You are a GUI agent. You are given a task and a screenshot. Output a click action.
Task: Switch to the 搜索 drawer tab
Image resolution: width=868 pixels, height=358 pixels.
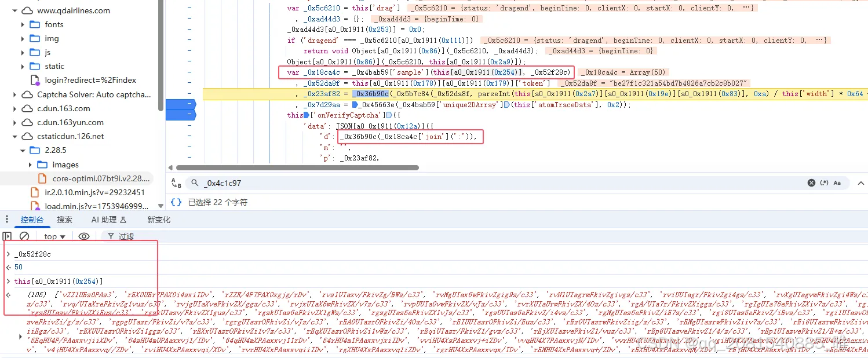click(x=64, y=220)
